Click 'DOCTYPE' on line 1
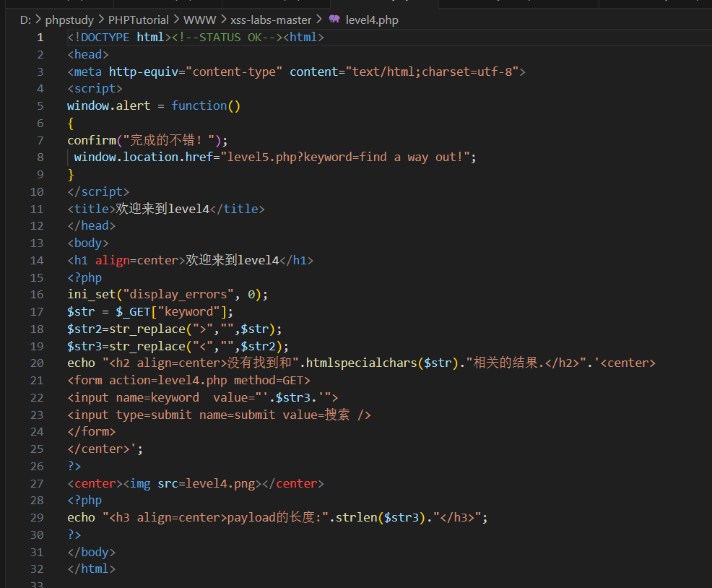 [x=105, y=38]
